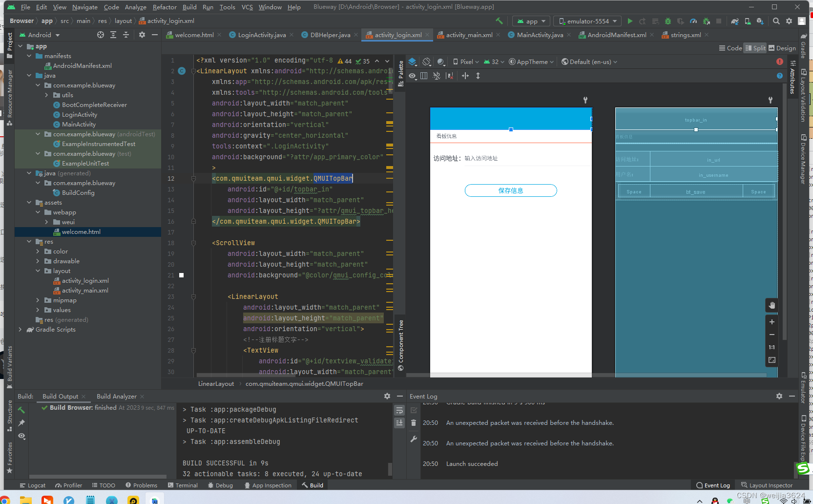The image size is (813, 504).
Task: Run the app with the green play button
Action: [x=630, y=21]
